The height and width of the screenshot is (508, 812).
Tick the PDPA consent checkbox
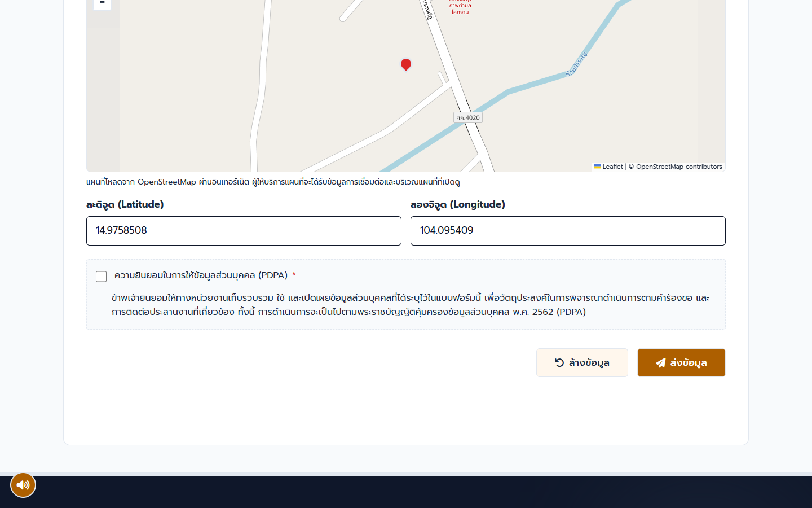[x=101, y=276]
